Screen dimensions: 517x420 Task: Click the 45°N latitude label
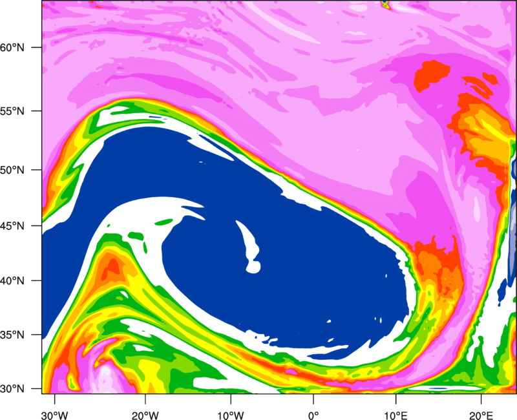pyautogui.click(x=12, y=226)
